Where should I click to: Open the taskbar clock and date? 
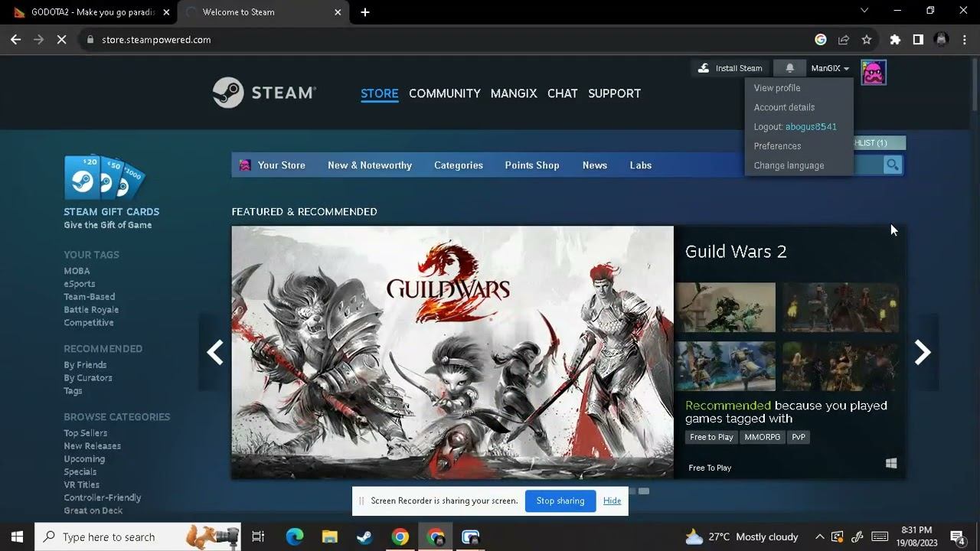916,536
